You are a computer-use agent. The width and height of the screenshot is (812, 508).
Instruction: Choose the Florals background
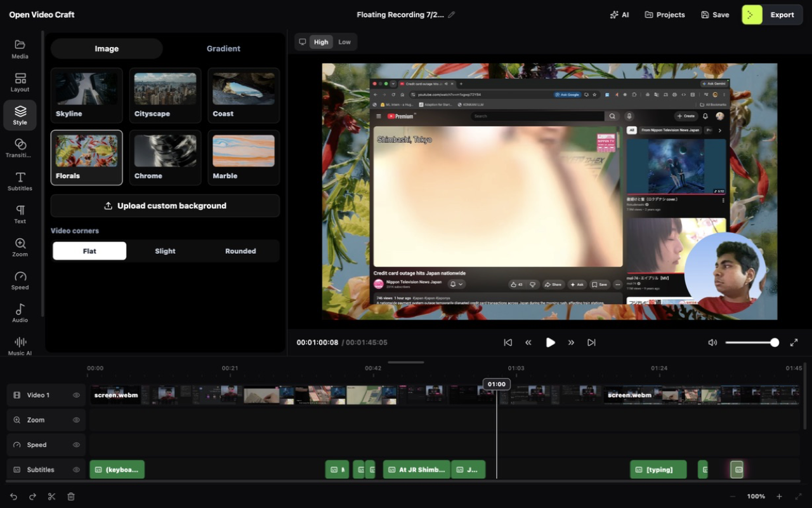tap(86, 157)
